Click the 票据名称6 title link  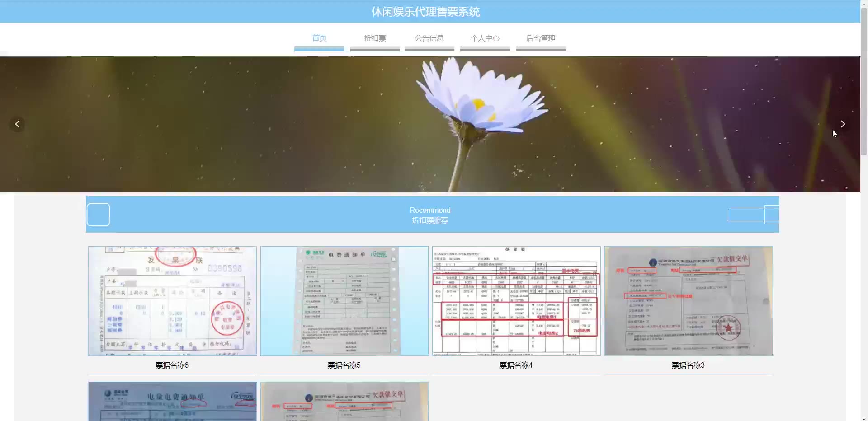[x=172, y=365]
